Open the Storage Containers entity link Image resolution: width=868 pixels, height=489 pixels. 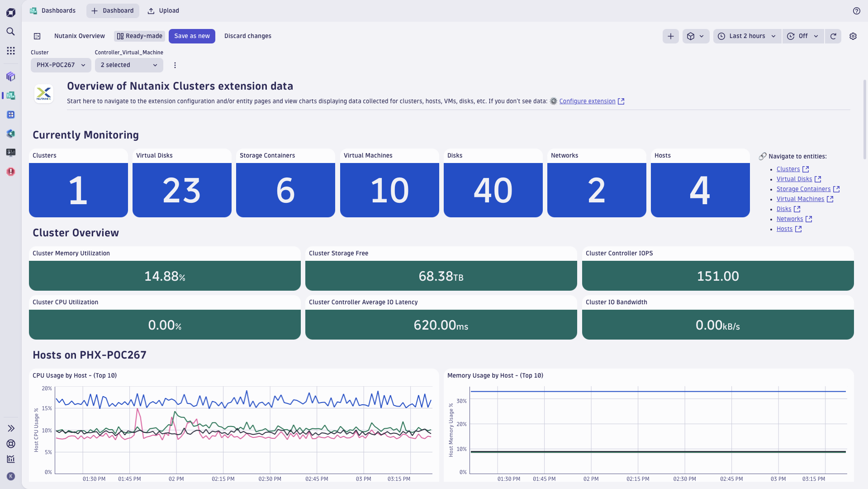coord(803,189)
